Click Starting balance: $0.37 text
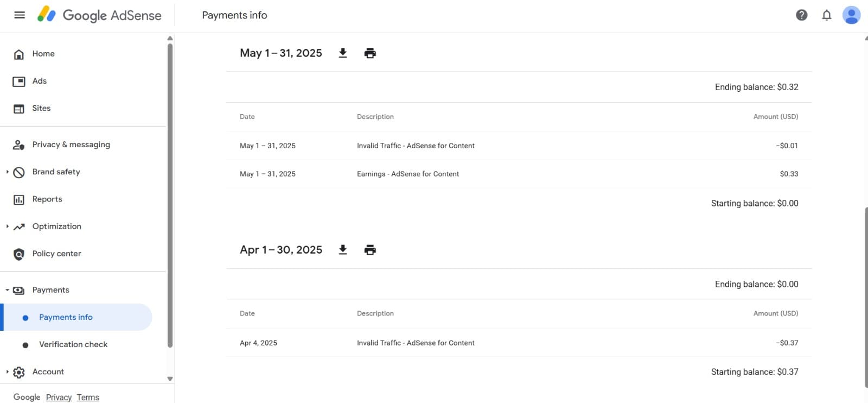 [755, 371]
